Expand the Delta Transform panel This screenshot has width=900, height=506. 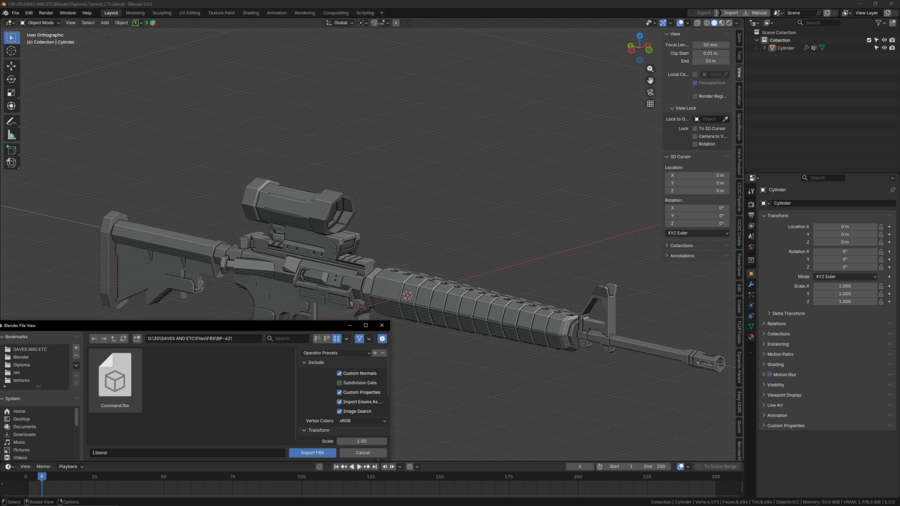point(788,313)
